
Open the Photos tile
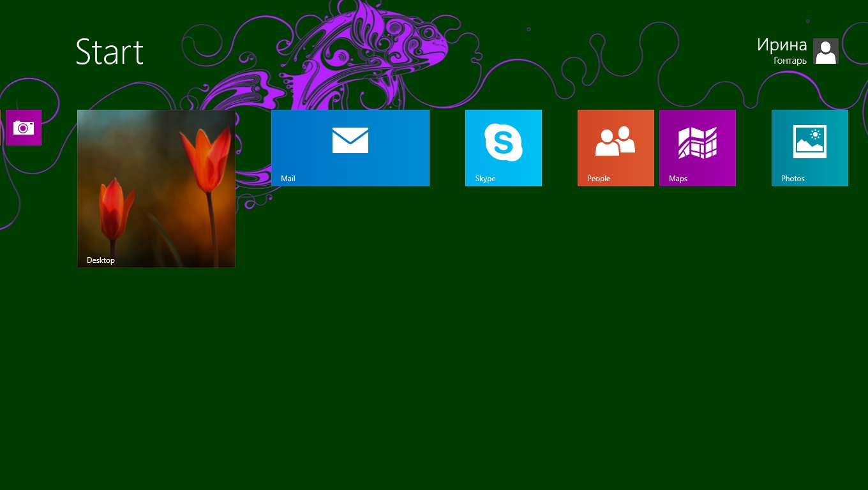click(x=810, y=148)
